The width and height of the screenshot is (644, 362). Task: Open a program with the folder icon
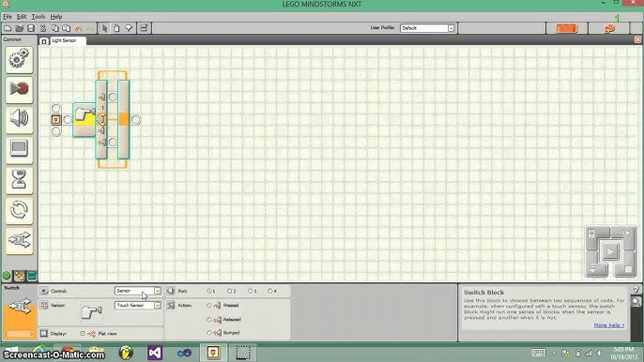[20, 28]
